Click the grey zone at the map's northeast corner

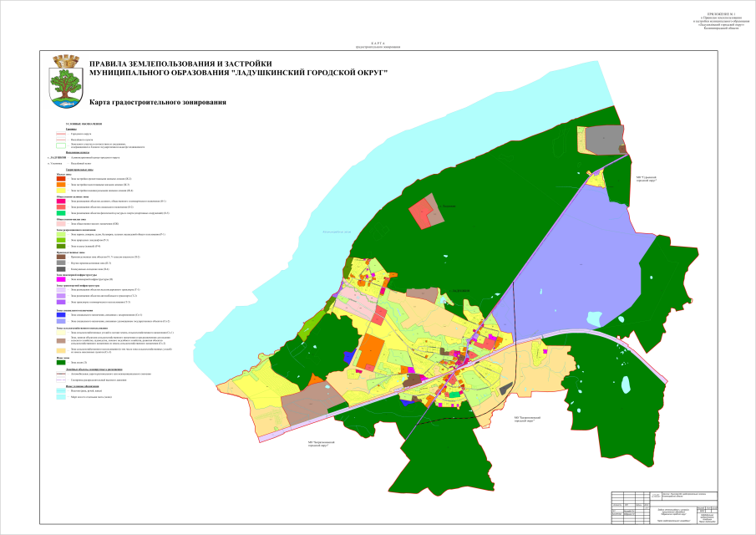(x=605, y=140)
